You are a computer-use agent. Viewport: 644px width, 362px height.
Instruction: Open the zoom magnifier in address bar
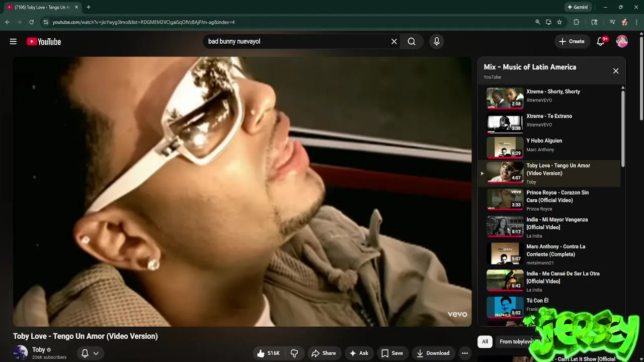pos(538,22)
